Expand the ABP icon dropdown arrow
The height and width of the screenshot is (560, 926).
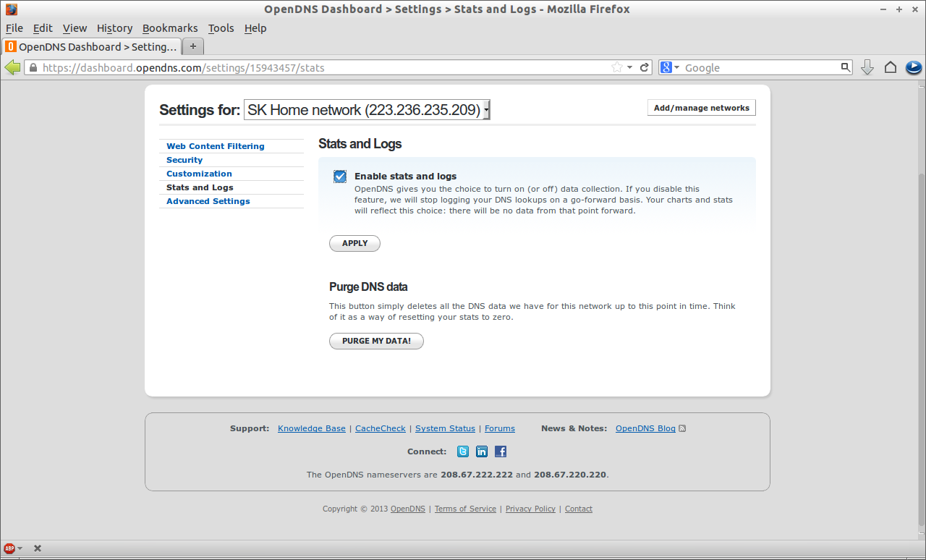coord(20,548)
